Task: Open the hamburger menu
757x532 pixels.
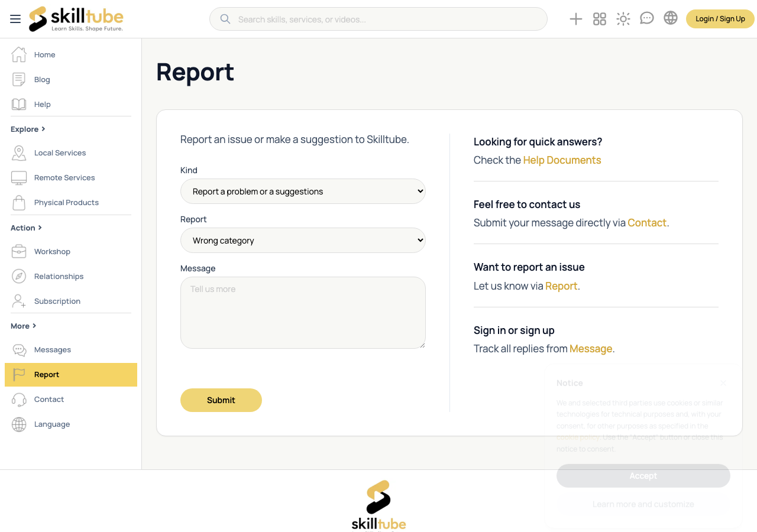Action: pos(15,19)
